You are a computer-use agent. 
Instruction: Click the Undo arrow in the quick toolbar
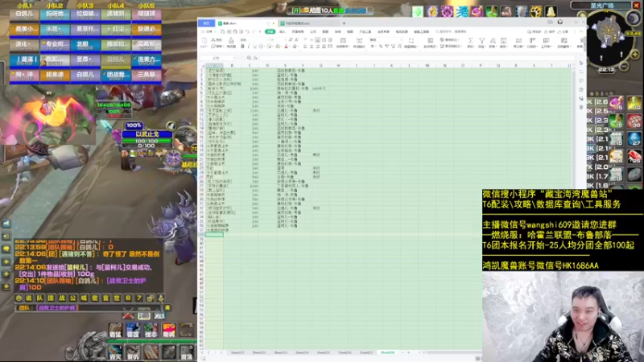[x=247, y=31]
